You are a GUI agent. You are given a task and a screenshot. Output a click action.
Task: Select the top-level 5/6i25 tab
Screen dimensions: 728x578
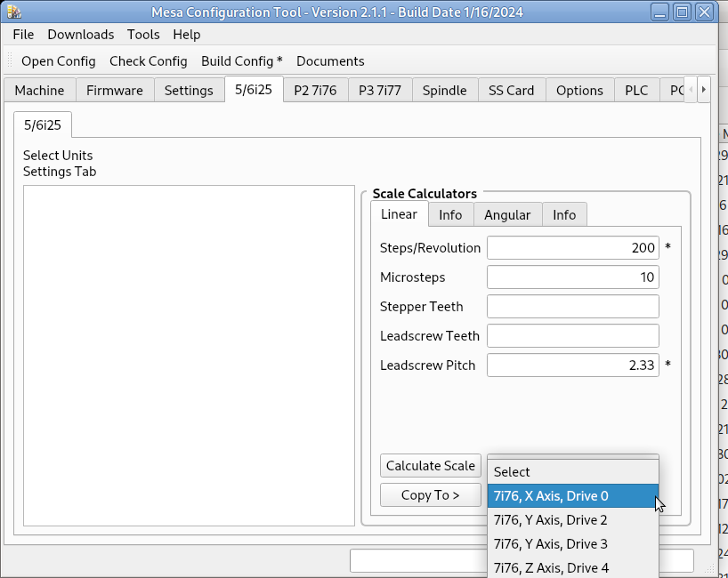[254, 90]
